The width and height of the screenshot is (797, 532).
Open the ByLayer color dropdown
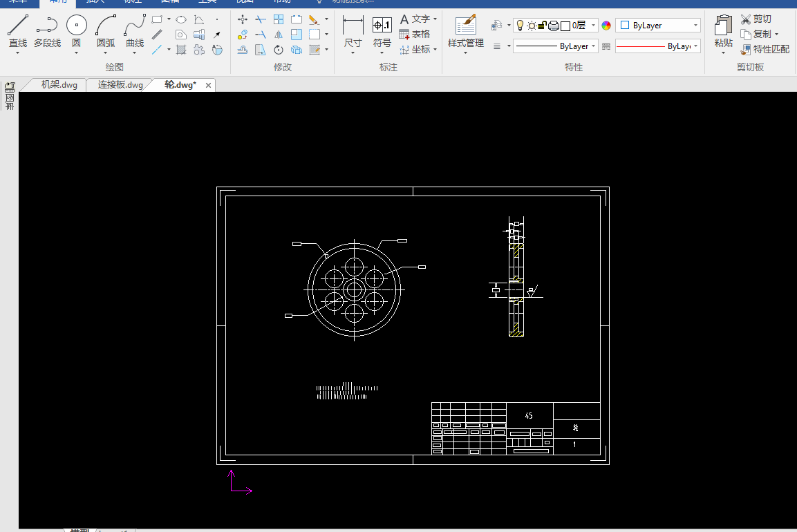tap(695, 26)
